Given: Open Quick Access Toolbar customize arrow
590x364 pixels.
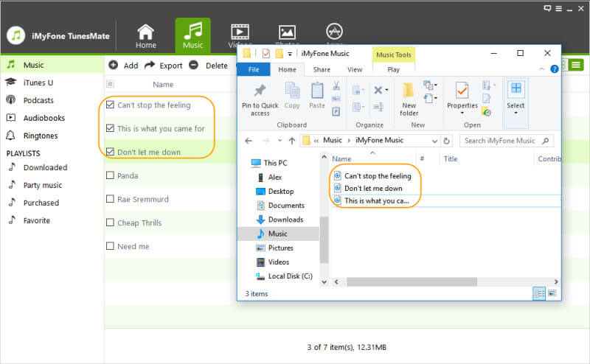Looking at the screenshot, I should [x=290, y=54].
